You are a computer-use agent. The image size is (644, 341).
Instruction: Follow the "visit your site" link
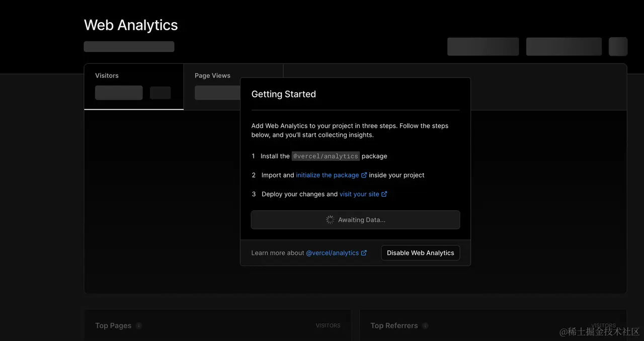click(x=359, y=194)
